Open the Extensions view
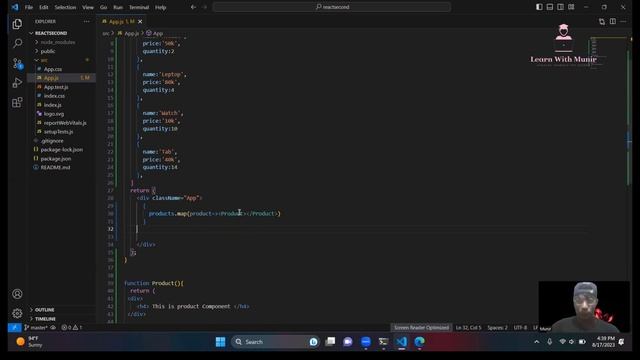 17,102
